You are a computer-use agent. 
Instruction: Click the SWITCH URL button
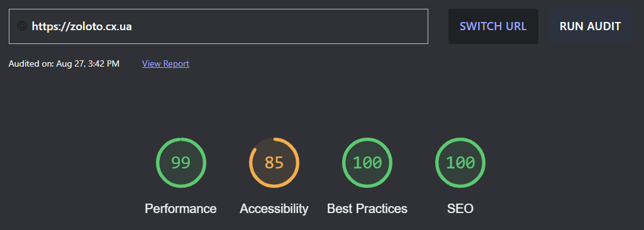[x=493, y=26]
